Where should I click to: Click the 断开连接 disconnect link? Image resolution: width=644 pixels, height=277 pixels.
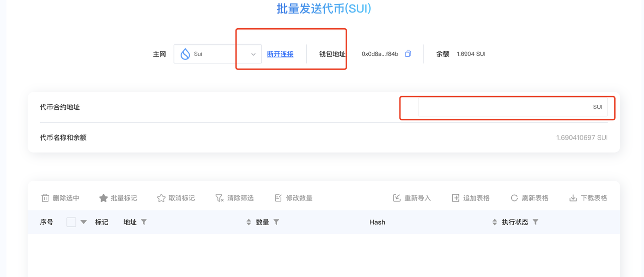(x=280, y=54)
